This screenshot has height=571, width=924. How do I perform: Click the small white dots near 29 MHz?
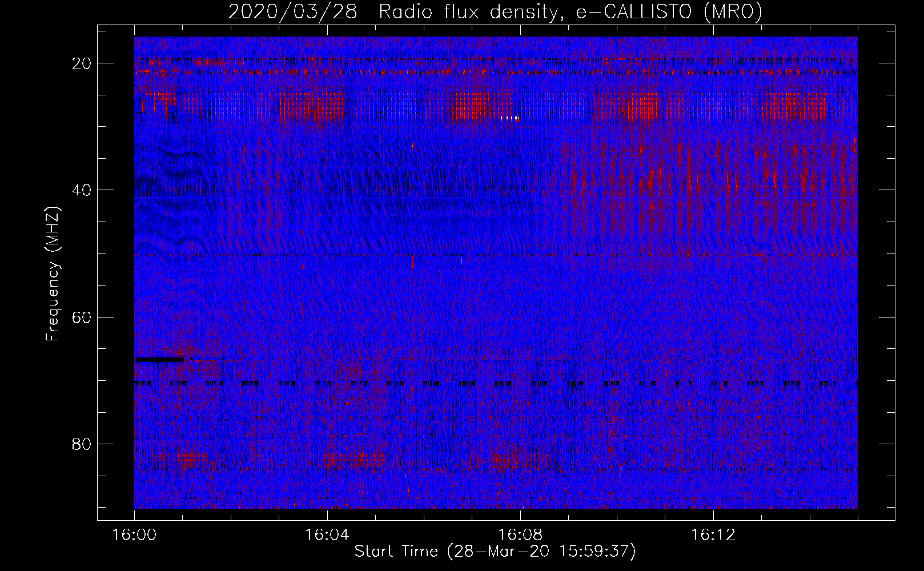509,118
